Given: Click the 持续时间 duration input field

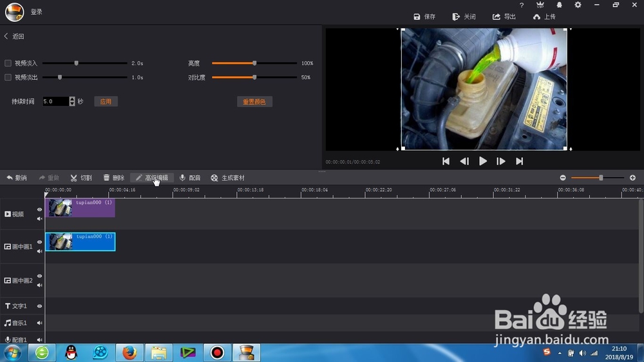Looking at the screenshot, I should (56, 102).
